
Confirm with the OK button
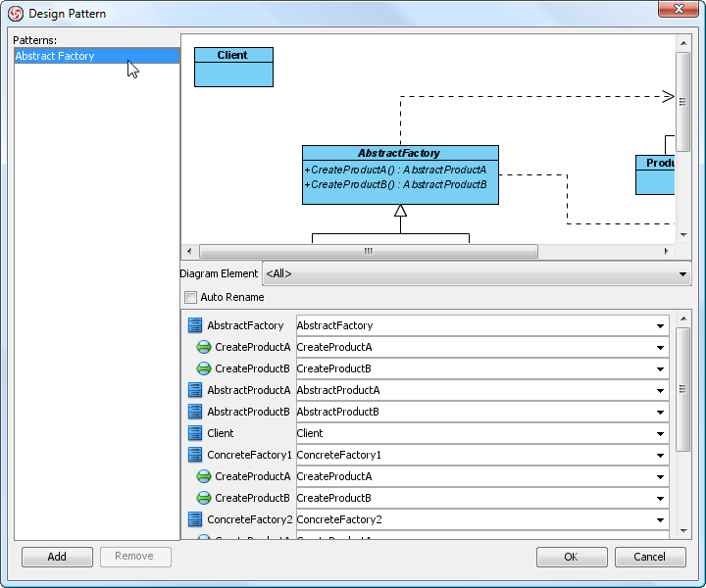[572, 557]
